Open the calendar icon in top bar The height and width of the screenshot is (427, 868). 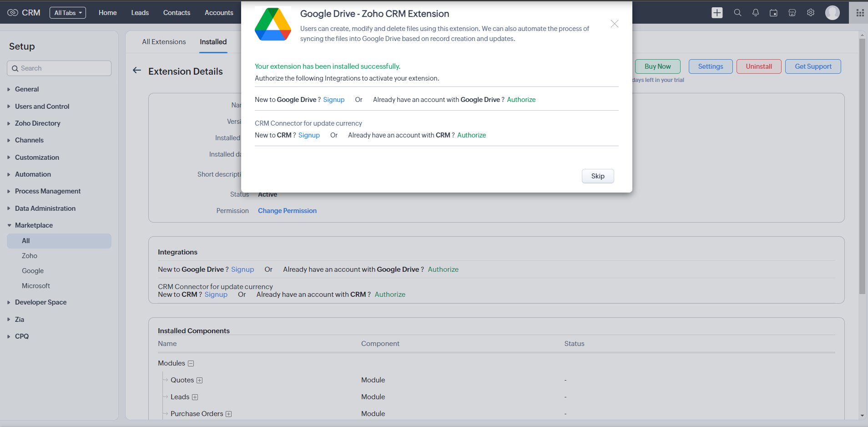coord(773,13)
